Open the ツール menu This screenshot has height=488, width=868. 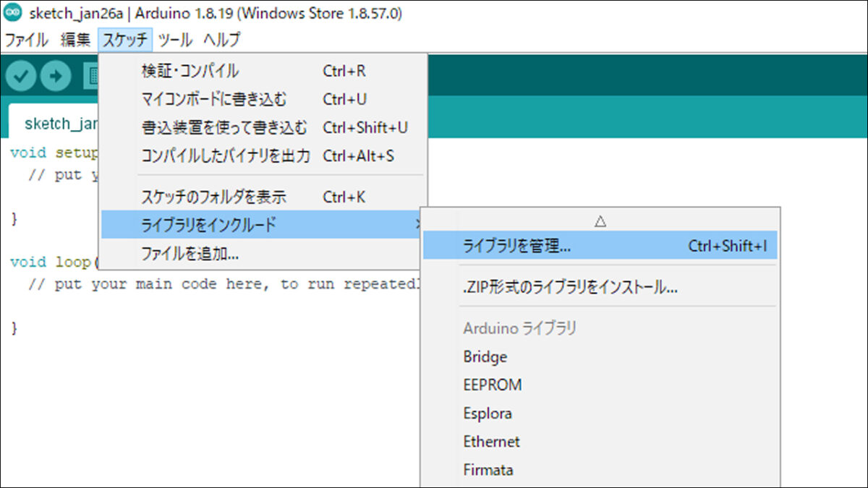click(x=175, y=40)
